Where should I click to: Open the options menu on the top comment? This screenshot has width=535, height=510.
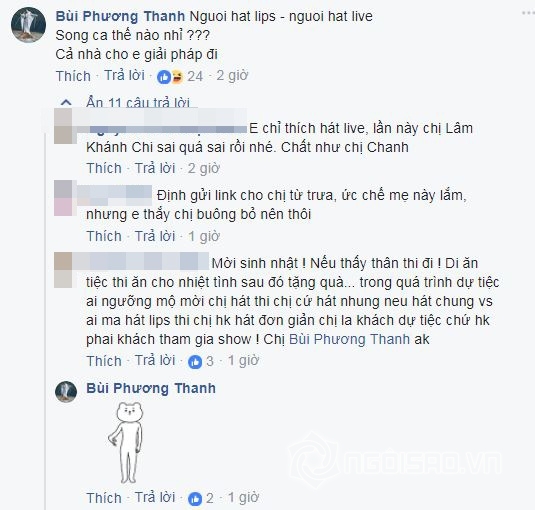(x=529, y=13)
